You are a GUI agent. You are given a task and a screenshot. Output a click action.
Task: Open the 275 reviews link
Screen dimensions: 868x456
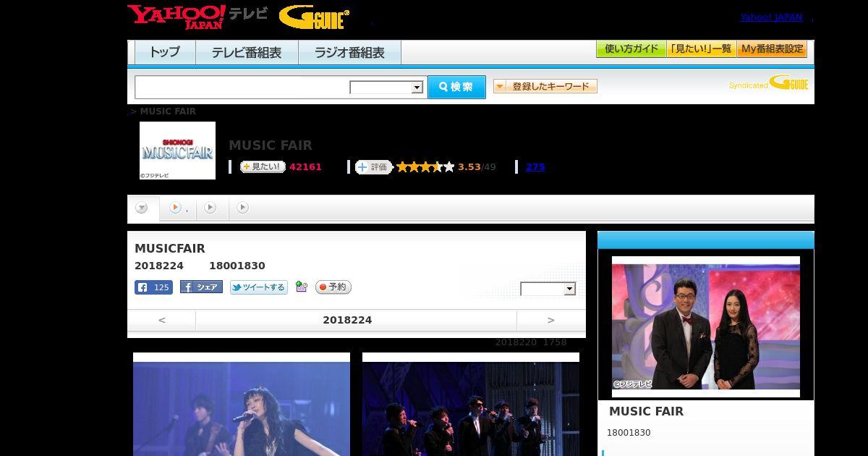click(535, 167)
